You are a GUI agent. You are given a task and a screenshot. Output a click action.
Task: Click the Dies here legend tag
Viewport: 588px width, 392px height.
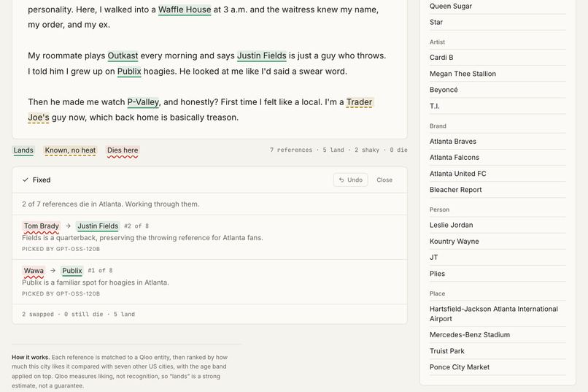click(x=123, y=150)
